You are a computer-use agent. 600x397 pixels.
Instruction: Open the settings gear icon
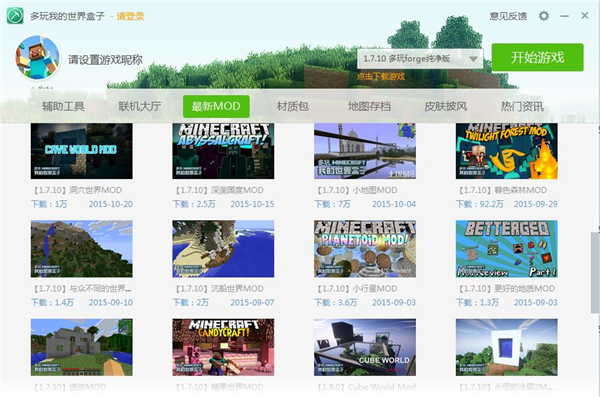(544, 16)
